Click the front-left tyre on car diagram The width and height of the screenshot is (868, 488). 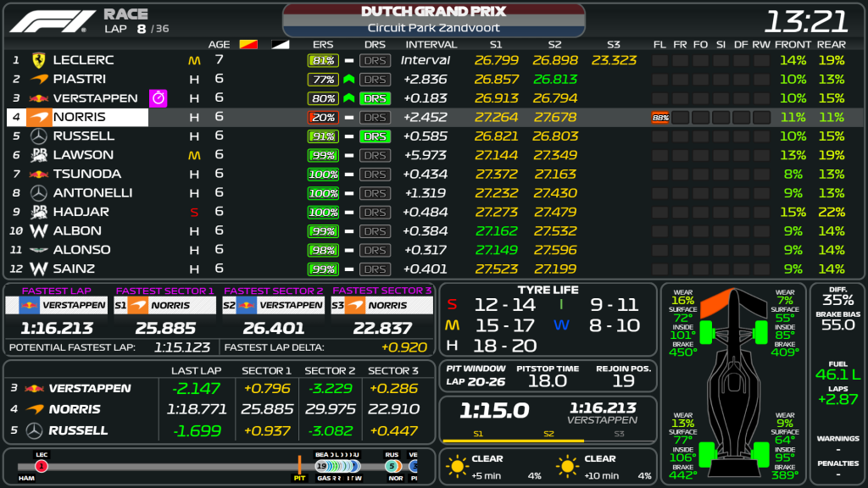pos(706,332)
